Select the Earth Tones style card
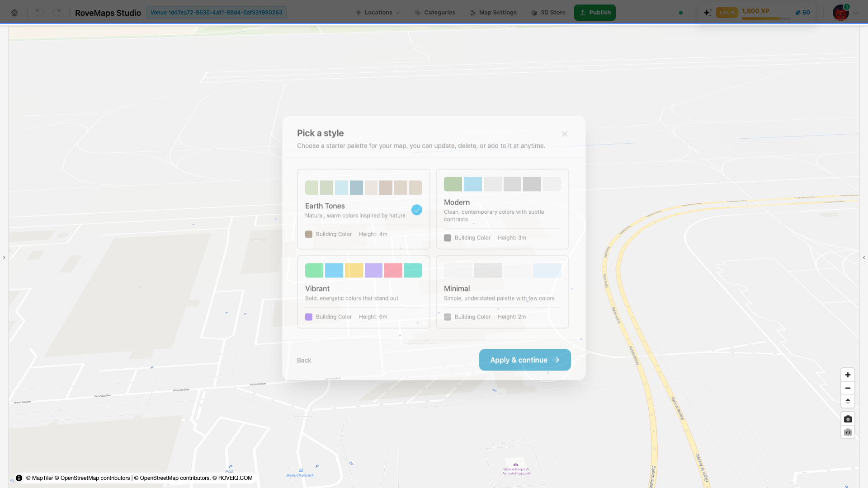The image size is (868, 488). 363,209
